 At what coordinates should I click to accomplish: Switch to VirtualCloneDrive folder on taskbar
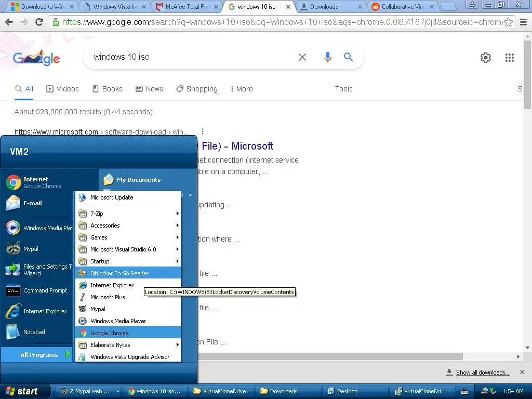[x=221, y=392]
